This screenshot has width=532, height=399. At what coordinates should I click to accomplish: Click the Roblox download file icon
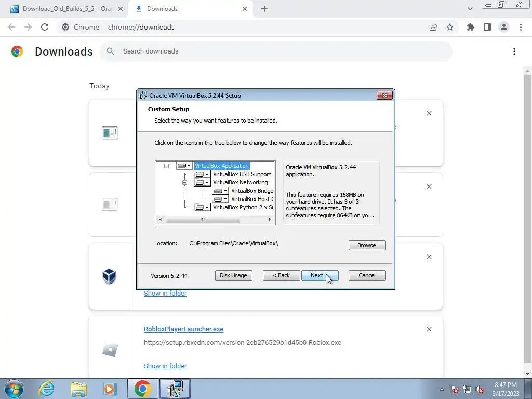(110, 350)
